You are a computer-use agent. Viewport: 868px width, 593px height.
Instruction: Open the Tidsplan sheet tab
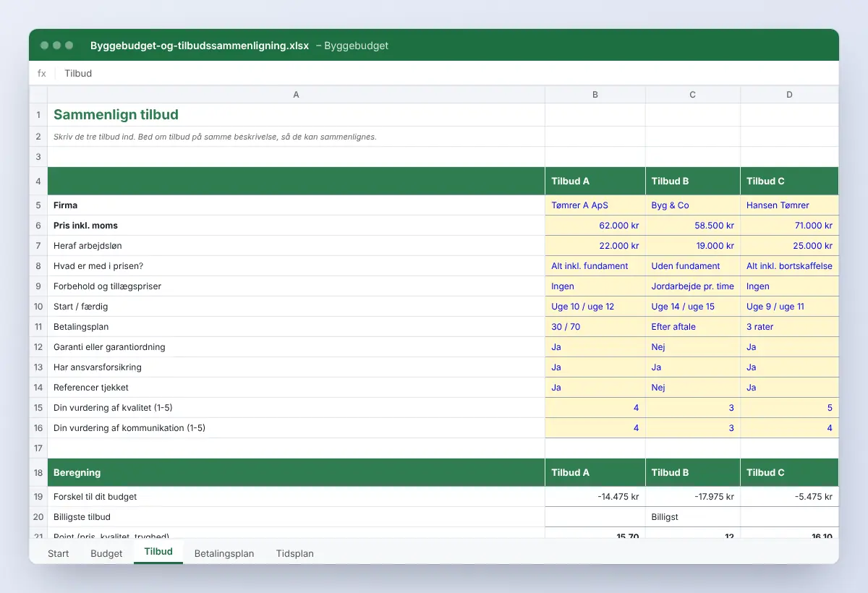[294, 553]
